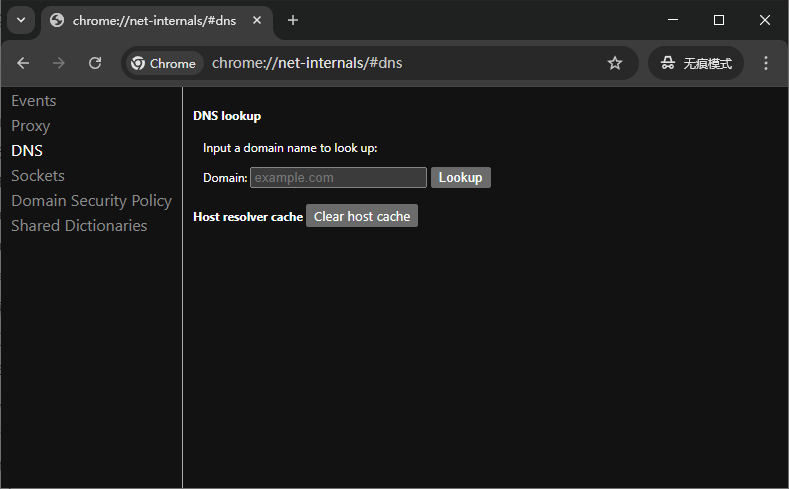Bookmark this page with star icon
The width and height of the screenshot is (789, 489).
coord(615,63)
